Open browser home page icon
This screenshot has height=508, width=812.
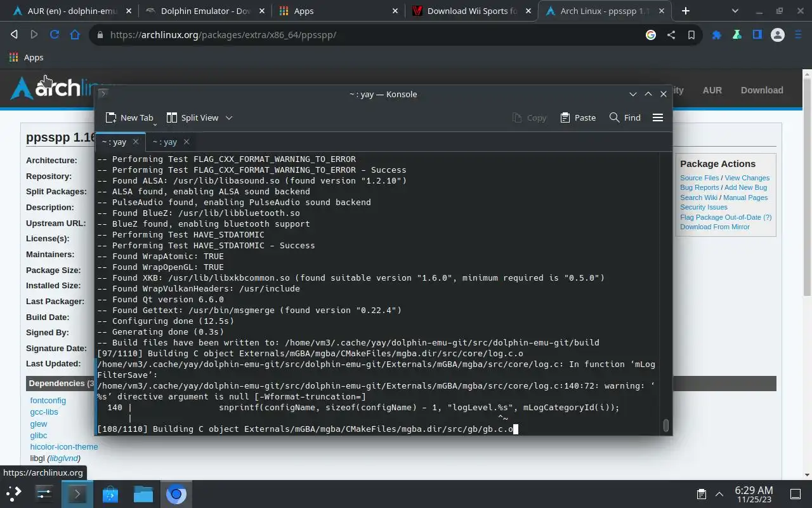[75, 35]
